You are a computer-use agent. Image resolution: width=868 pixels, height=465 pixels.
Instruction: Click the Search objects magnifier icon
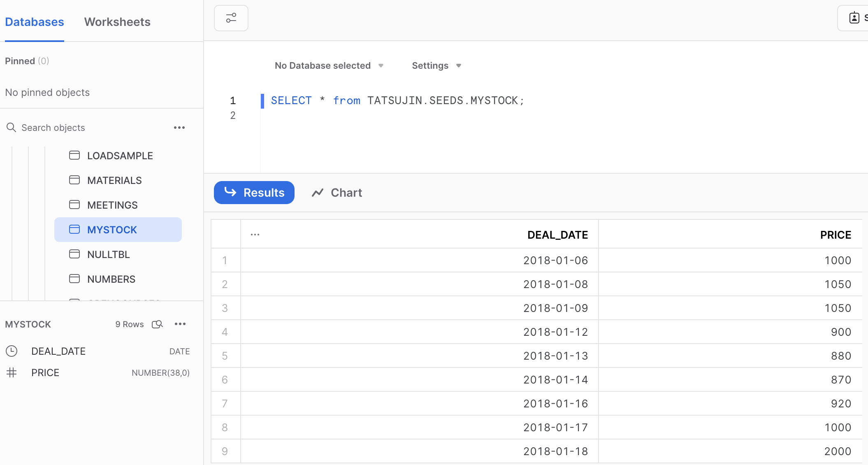click(x=12, y=128)
